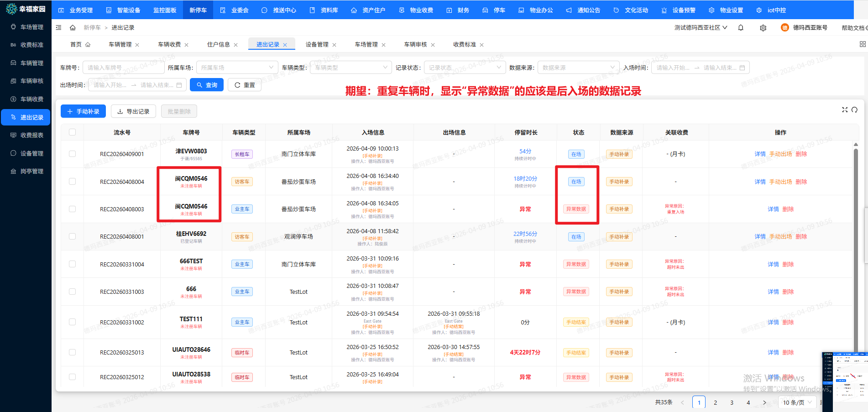Open the 10条/页 page size selector
868x412 pixels.
797,402
